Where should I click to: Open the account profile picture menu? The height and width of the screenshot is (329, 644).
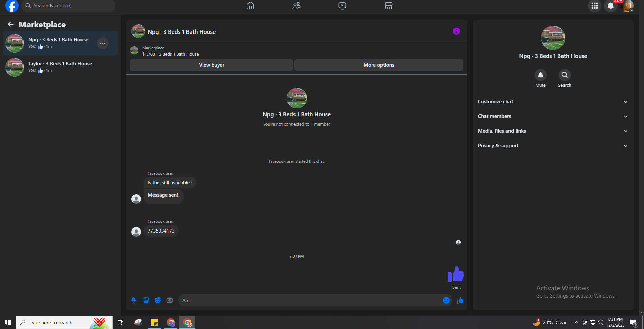(x=627, y=6)
